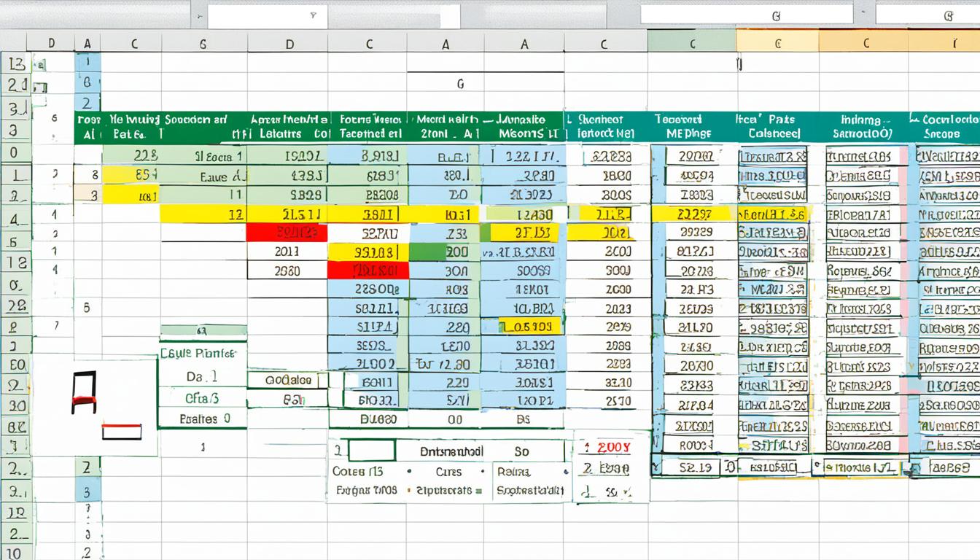Click the dot marker next to "Cotes 13"
The image size is (980, 560).
pyautogui.click(x=408, y=470)
